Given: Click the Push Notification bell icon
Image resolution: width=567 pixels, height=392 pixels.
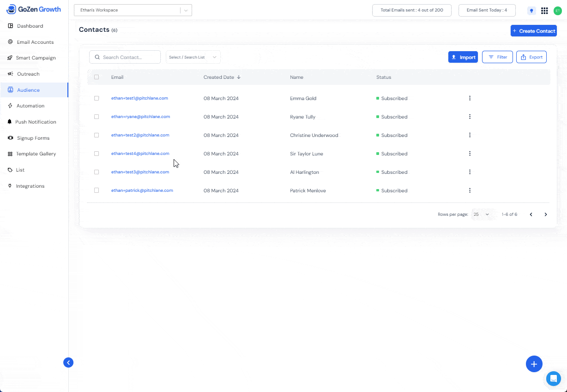Looking at the screenshot, I should point(10,122).
